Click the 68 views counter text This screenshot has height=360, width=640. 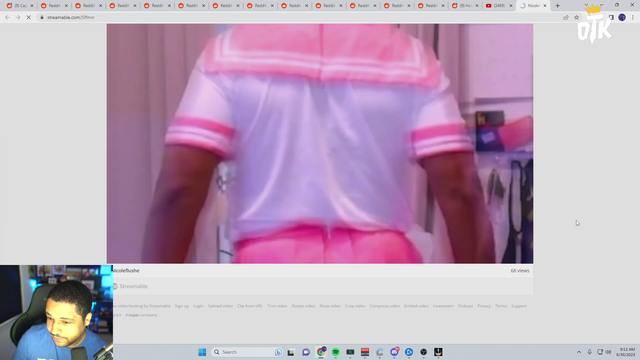[520, 271]
